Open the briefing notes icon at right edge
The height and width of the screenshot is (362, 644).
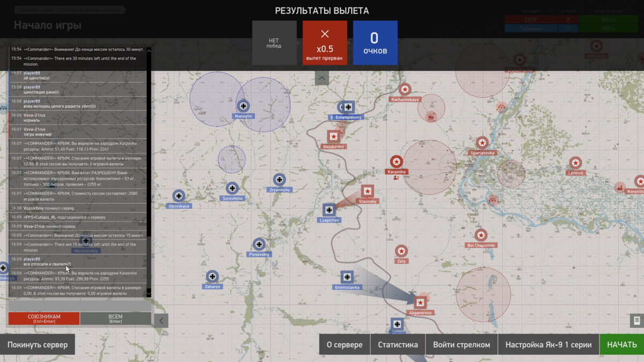pyautogui.click(x=636, y=320)
